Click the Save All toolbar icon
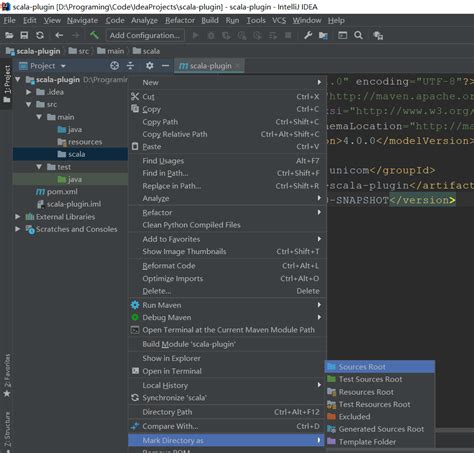 pyautogui.click(x=24, y=35)
